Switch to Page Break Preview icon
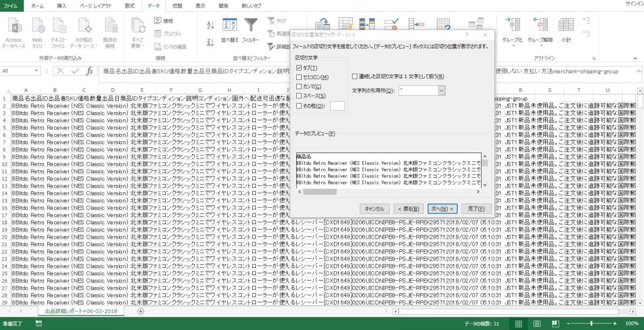644x330 pixels. 555,324
